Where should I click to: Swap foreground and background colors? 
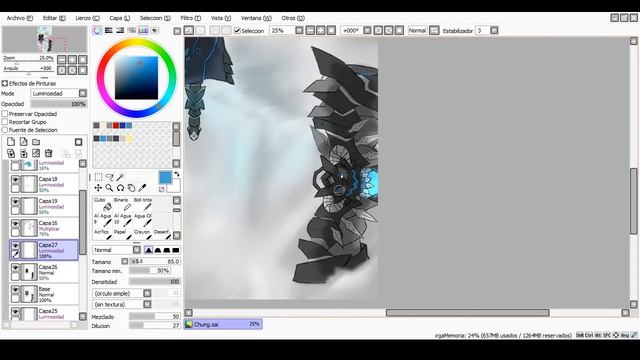tap(177, 174)
